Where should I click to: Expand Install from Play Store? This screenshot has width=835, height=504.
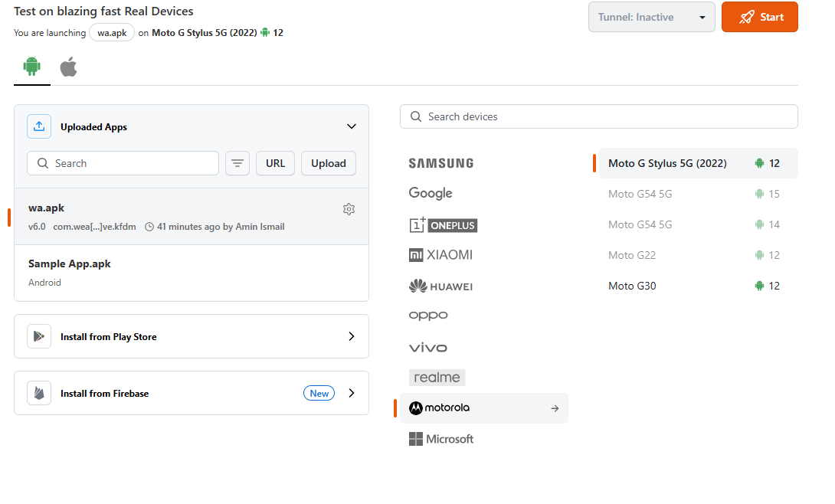pyautogui.click(x=352, y=336)
